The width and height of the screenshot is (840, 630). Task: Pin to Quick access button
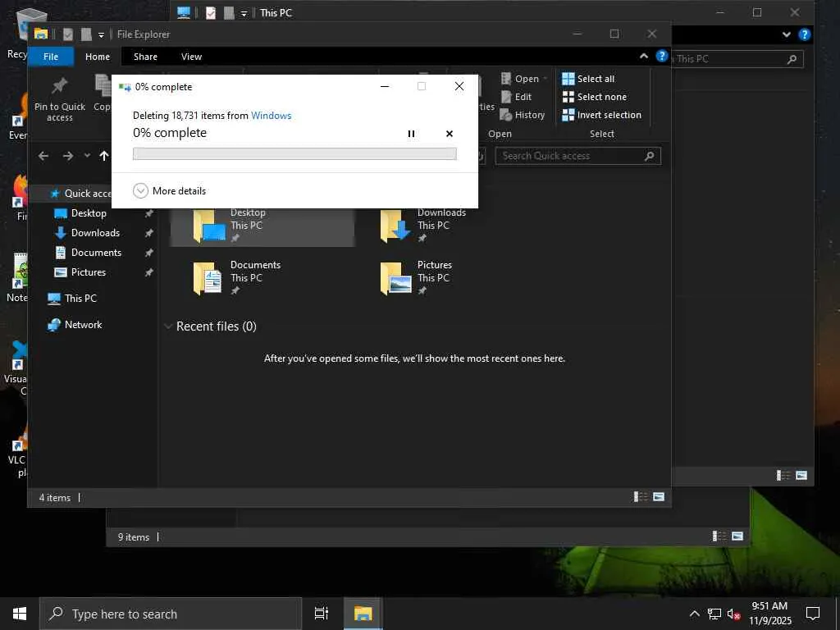point(59,99)
